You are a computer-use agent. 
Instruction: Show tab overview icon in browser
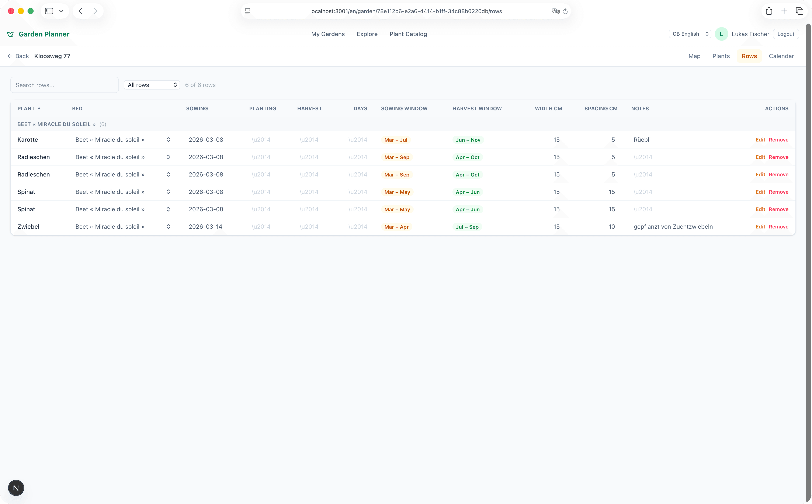pyautogui.click(x=799, y=11)
